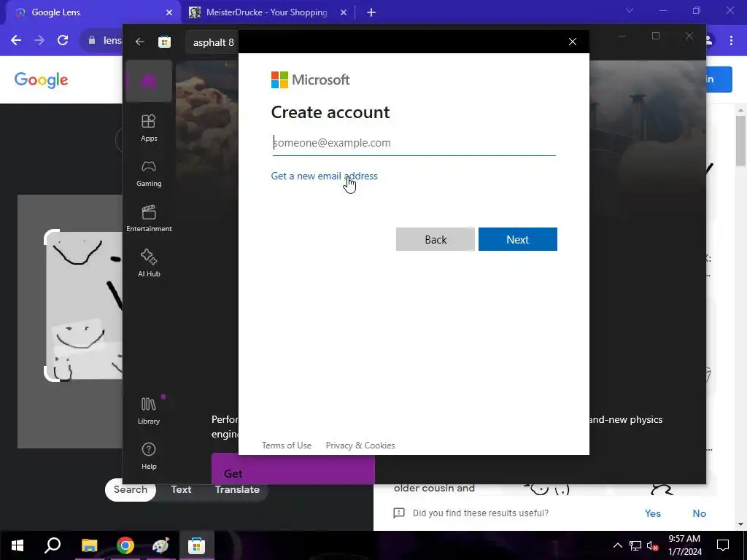Reload the page in Chrome
The image size is (747, 560).
63,40
